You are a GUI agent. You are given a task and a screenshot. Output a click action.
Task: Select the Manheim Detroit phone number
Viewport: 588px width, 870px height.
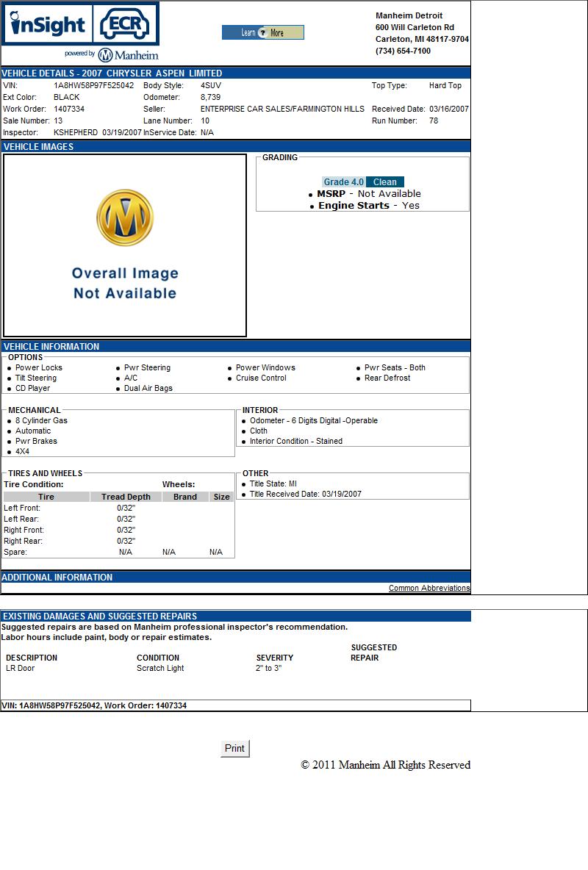tap(403, 51)
